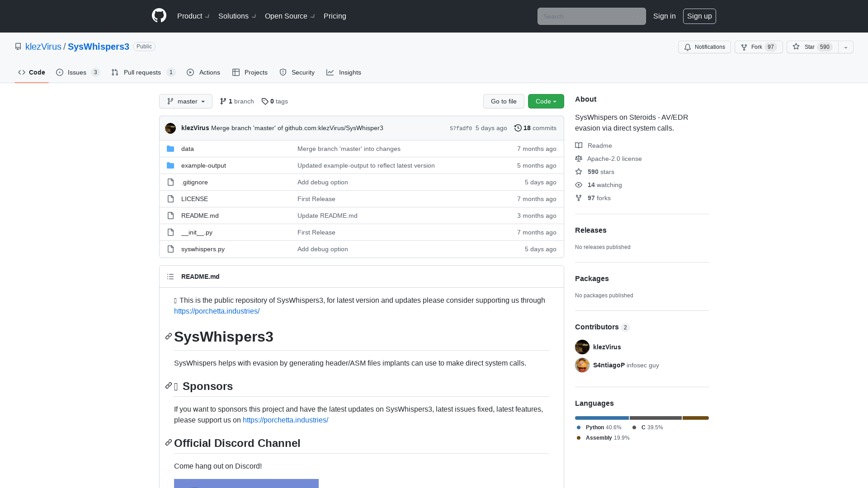Switch to the Issues tab

(x=78, y=72)
